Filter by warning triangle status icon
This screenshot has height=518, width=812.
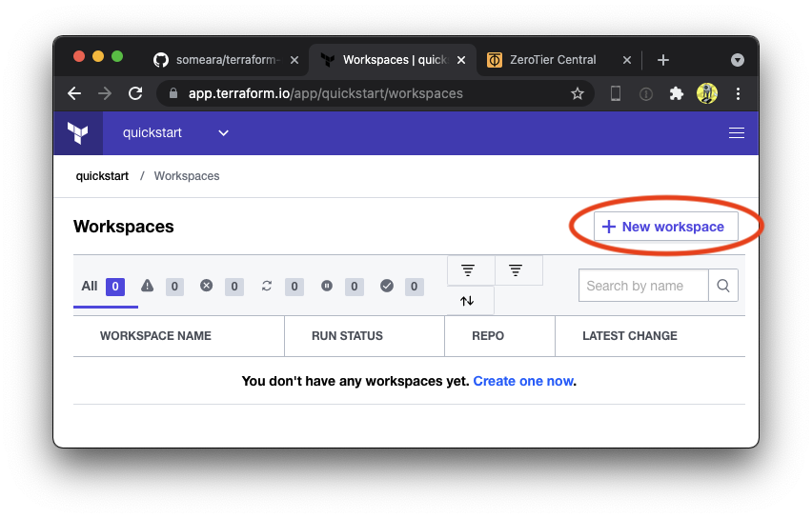coord(147,286)
